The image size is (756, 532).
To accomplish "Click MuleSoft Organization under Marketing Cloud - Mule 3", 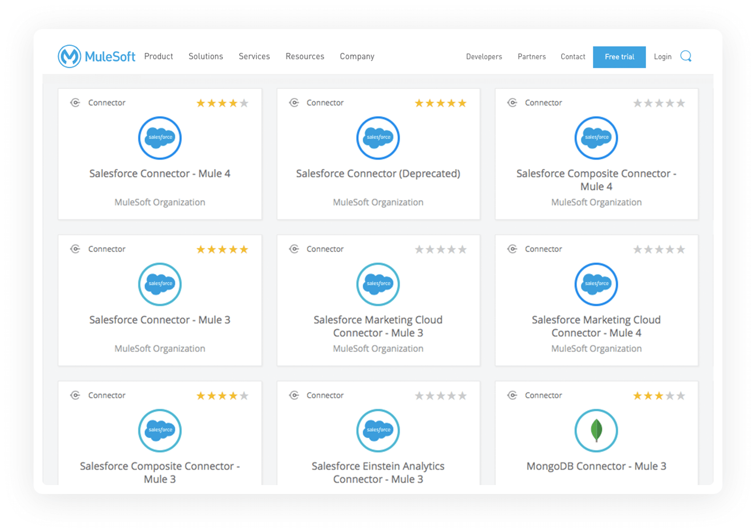I will 378,348.
